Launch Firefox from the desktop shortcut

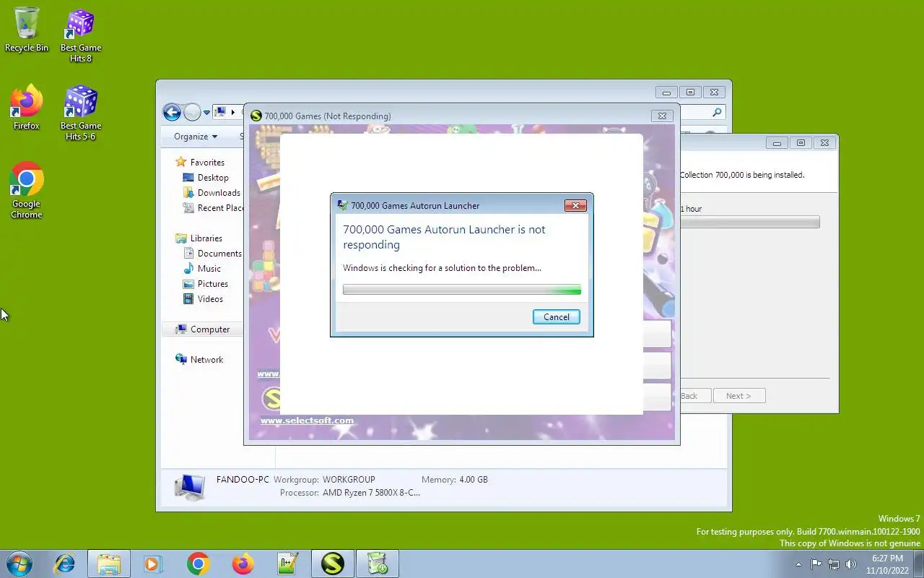click(x=27, y=108)
